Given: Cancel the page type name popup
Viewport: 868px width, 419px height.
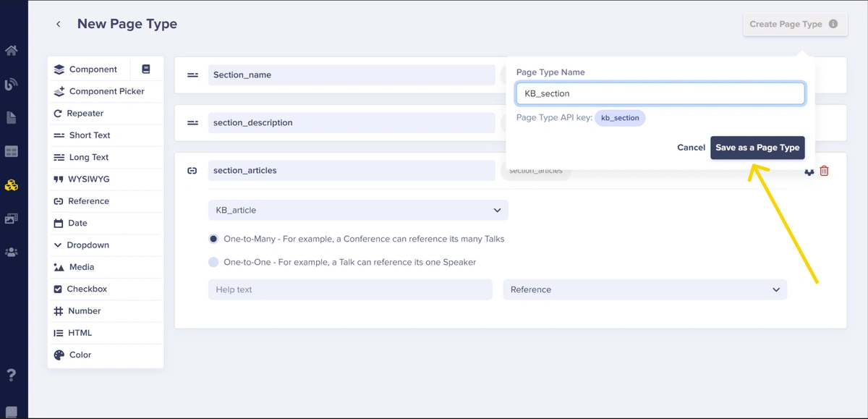Looking at the screenshot, I should (691, 148).
